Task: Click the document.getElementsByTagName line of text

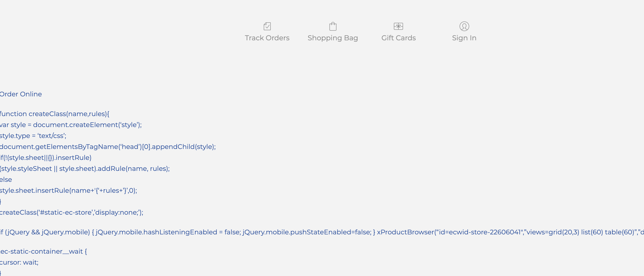Action: point(108,147)
